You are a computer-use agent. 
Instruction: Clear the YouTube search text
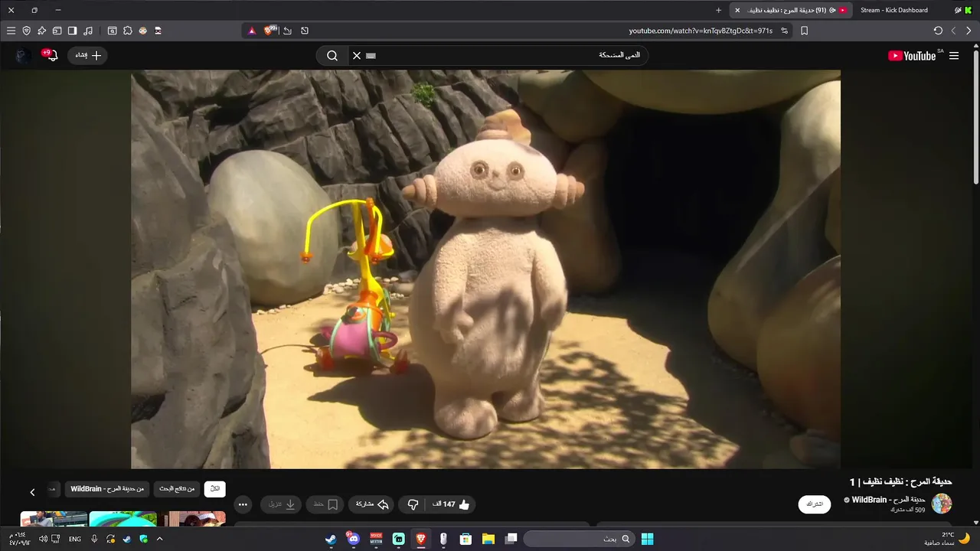[x=356, y=55]
